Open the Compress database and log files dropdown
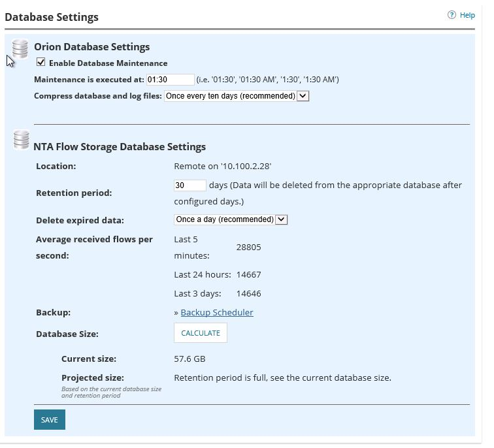The width and height of the screenshot is (494, 448). point(237,96)
